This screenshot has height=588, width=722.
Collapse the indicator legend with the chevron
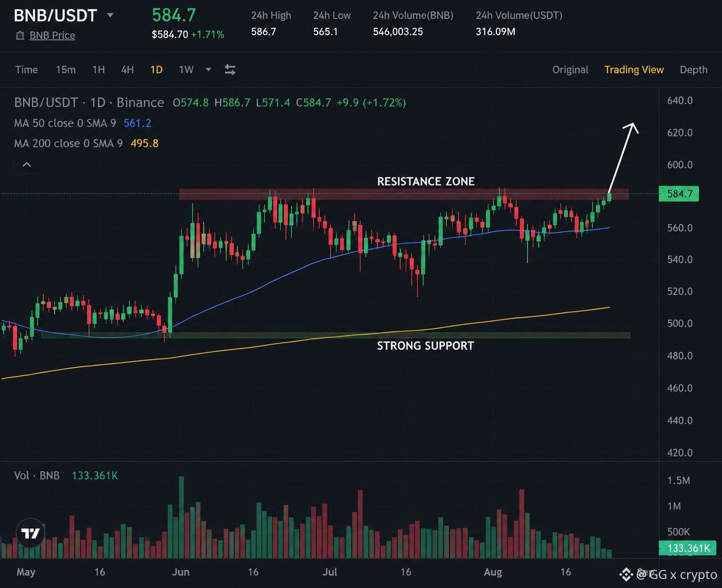click(x=27, y=165)
